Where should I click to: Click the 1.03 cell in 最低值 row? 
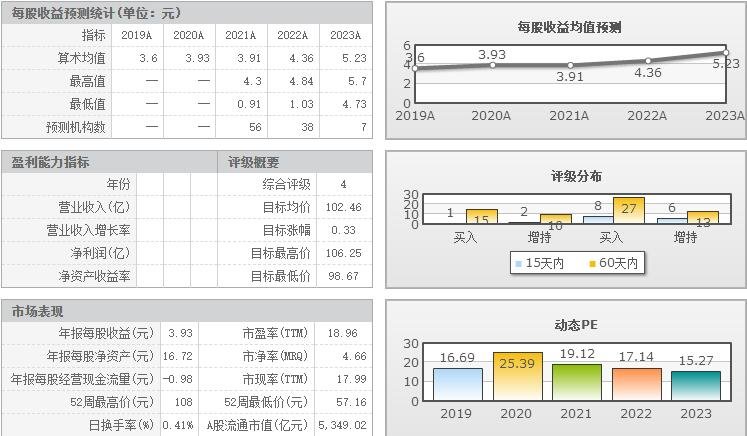[302, 104]
